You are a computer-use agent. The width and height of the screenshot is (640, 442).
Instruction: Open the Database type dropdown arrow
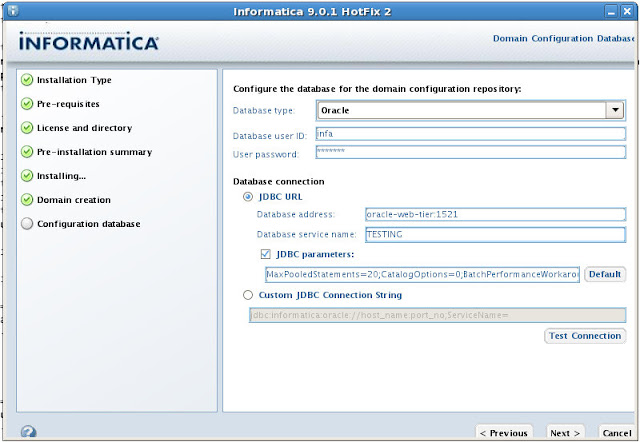point(615,110)
